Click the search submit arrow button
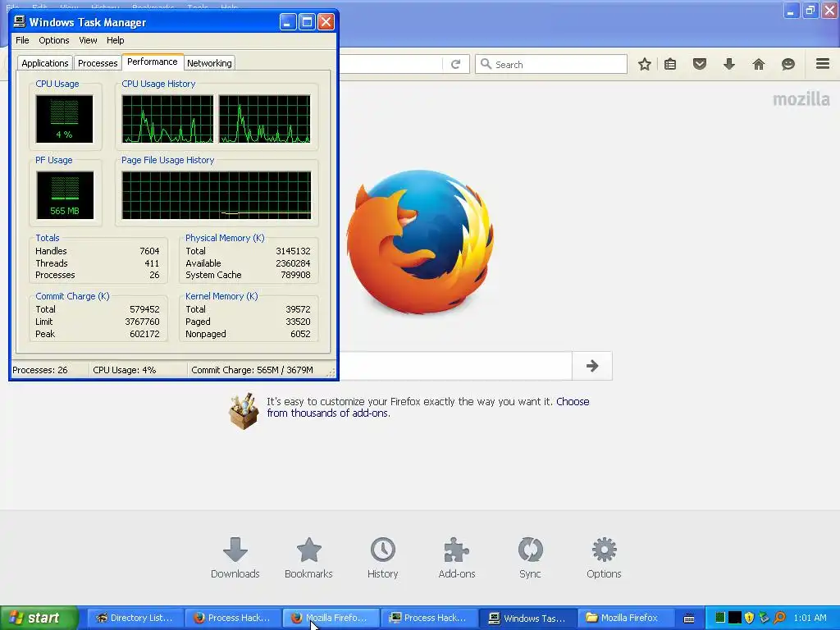Screen dimensions: 840x630 pos(592,366)
